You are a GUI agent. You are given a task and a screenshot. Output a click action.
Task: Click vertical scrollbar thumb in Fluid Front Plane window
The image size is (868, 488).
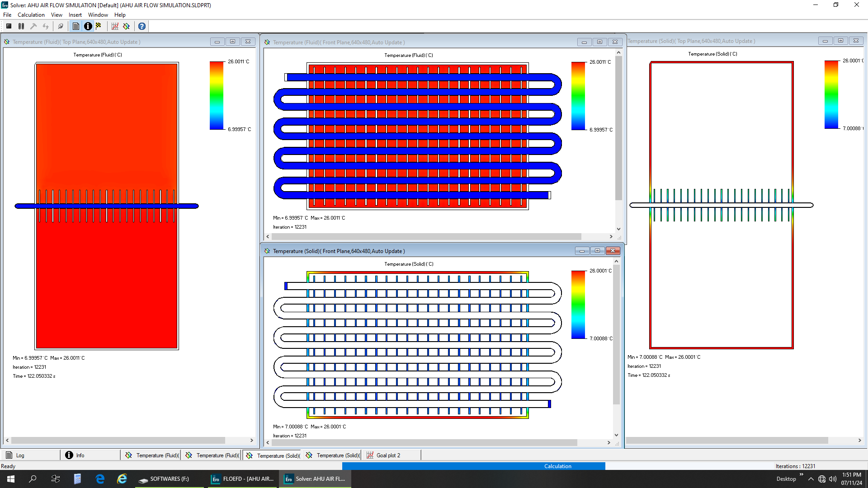click(618, 128)
